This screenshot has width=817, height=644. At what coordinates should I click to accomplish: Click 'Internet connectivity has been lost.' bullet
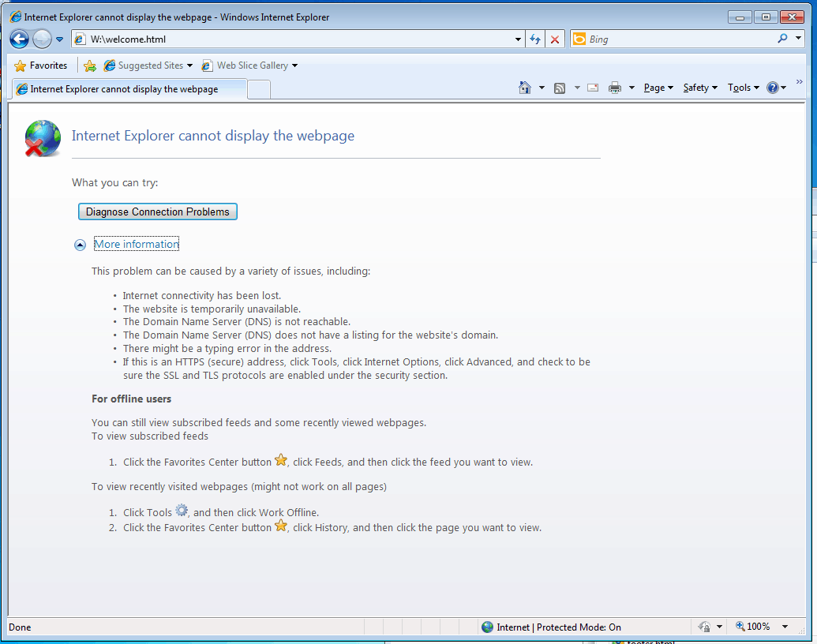201,295
